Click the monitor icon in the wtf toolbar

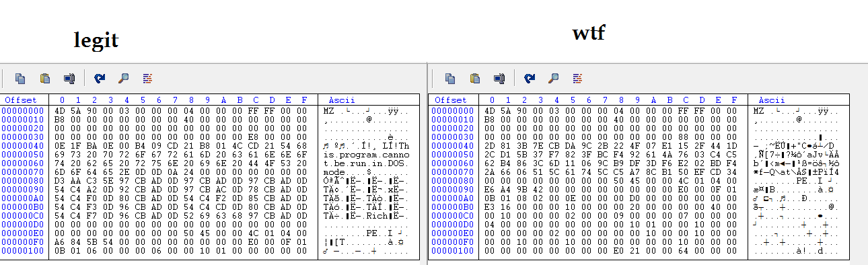point(499,78)
